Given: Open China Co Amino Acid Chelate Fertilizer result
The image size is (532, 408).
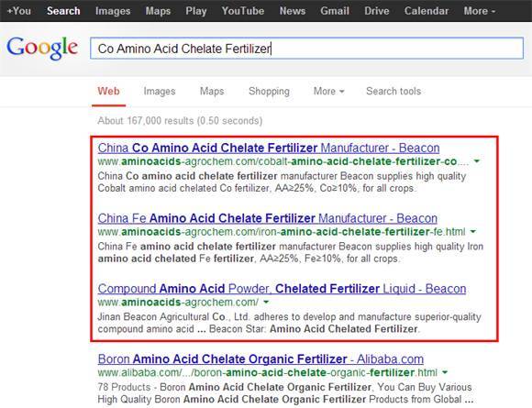Looking at the screenshot, I should point(269,148).
